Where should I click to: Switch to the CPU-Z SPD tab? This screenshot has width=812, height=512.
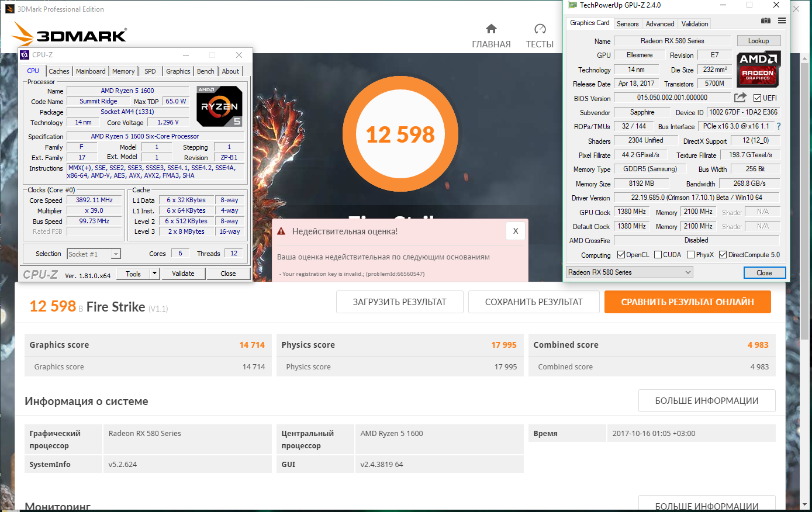point(150,71)
